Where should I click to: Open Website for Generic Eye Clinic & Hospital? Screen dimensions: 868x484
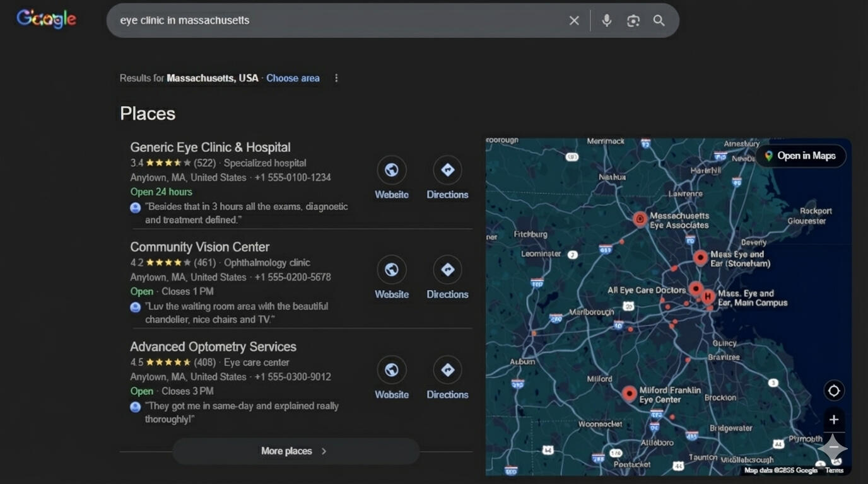[391, 170]
